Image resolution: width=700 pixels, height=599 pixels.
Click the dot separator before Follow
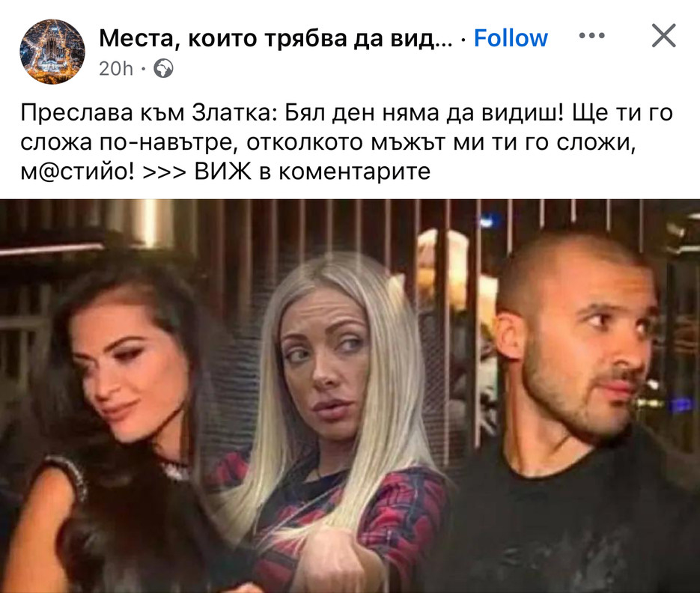pos(464,40)
